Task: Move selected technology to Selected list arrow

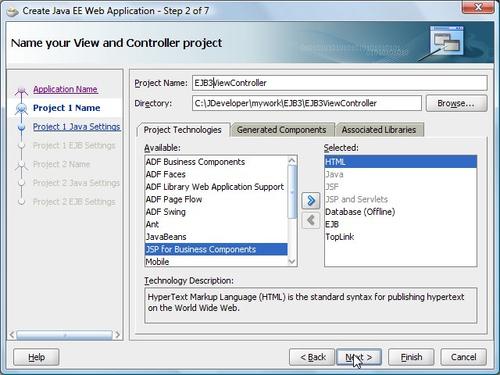Action: (x=311, y=201)
